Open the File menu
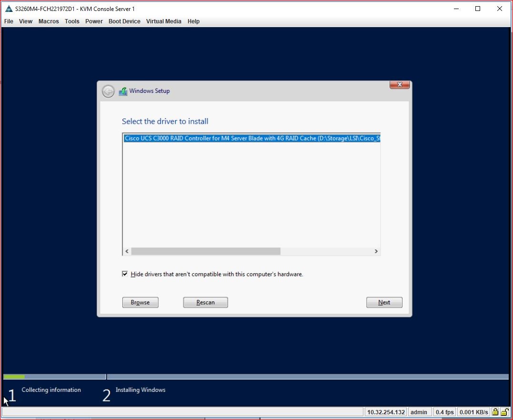Viewport: 513px width, 420px height. (x=9, y=21)
